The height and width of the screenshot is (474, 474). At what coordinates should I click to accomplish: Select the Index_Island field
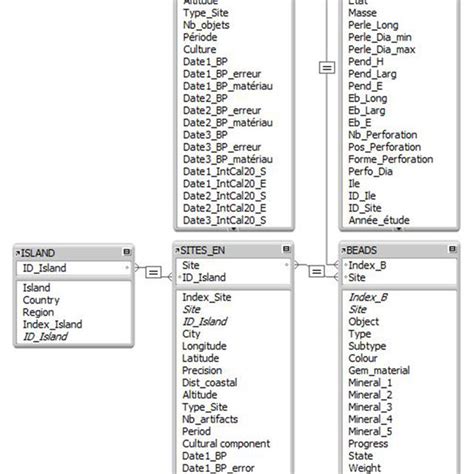53,324
